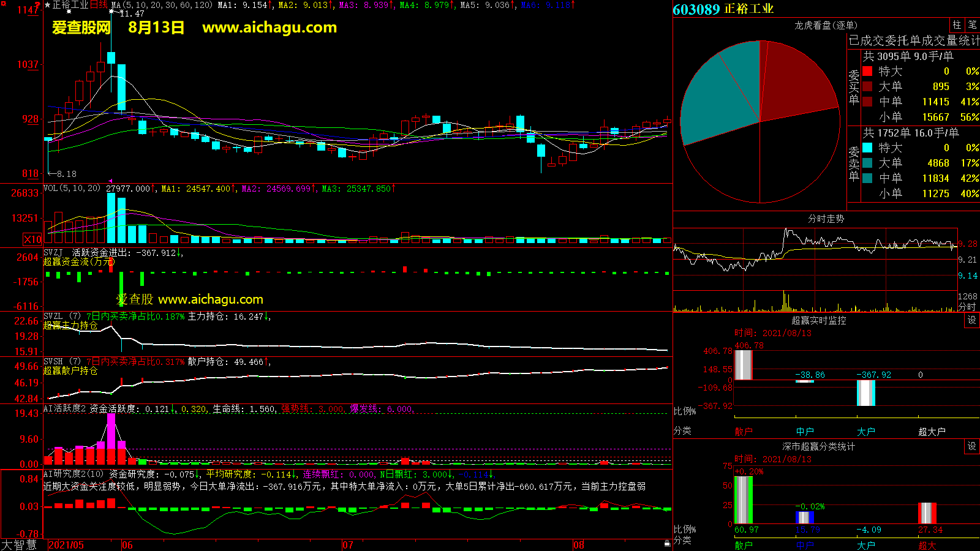Select the 日线 period label
This screenshot has height=551, width=980.
click(99, 5)
